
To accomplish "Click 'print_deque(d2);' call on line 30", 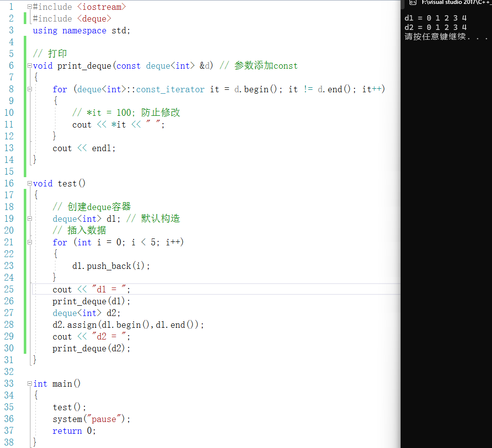I will 91,348.
